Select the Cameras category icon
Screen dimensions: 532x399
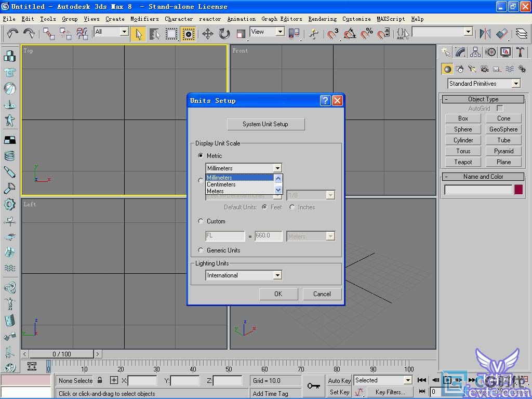pos(485,69)
